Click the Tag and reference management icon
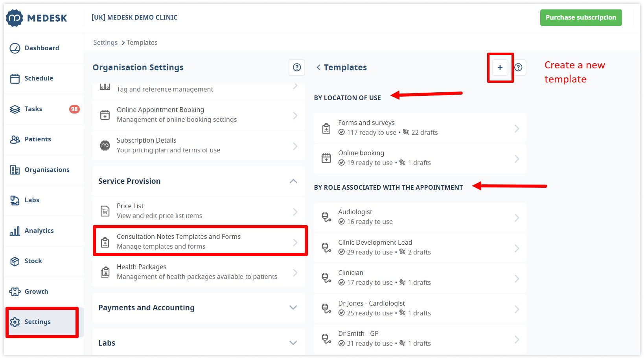Screen dimensions: 644x359 (x=105, y=87)
